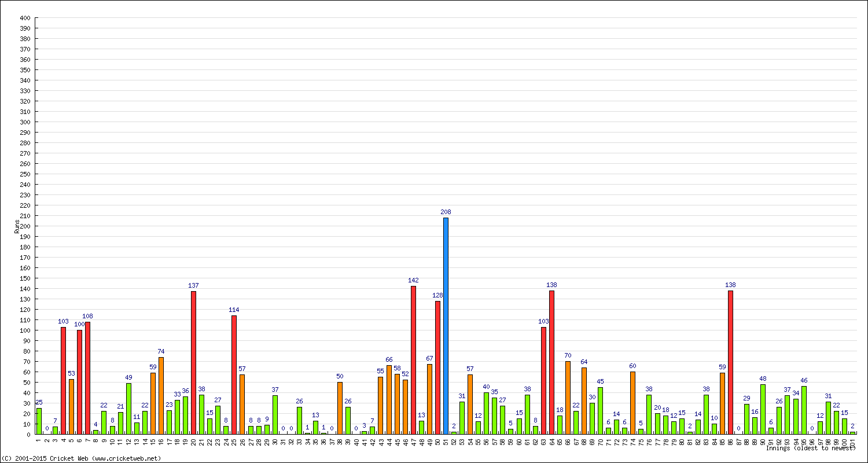This screenshot has width=868, height=463.
Task: Click the red 138 bar at innings 64
Action: pyautogui.click(x=551, y=362)
